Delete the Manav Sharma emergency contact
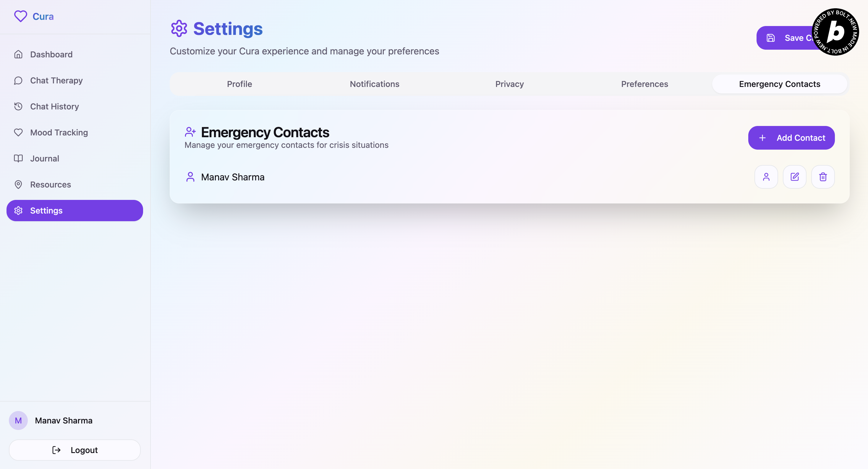 822,177
